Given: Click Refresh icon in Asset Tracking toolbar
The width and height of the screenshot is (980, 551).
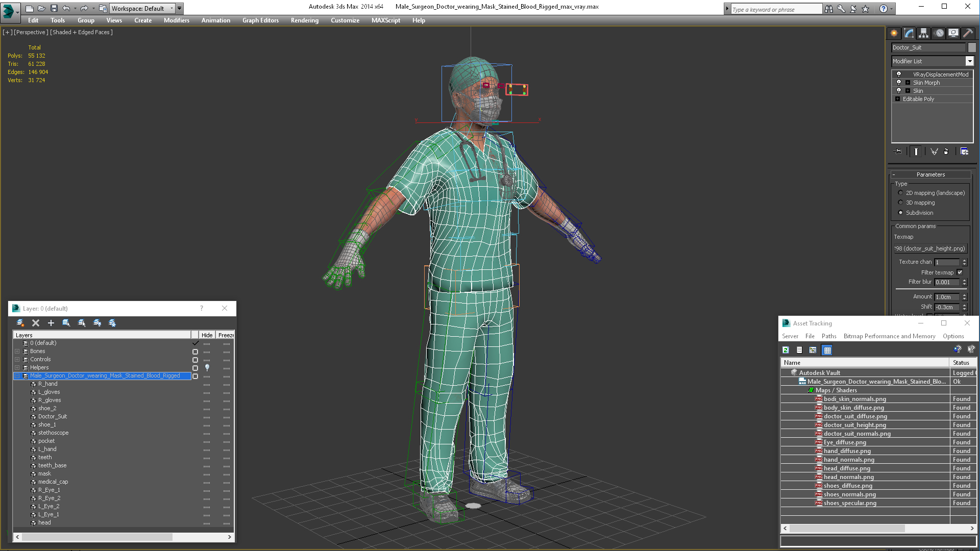Looking at the screenshot, I should pyautogui.click(x=786, y=350).
